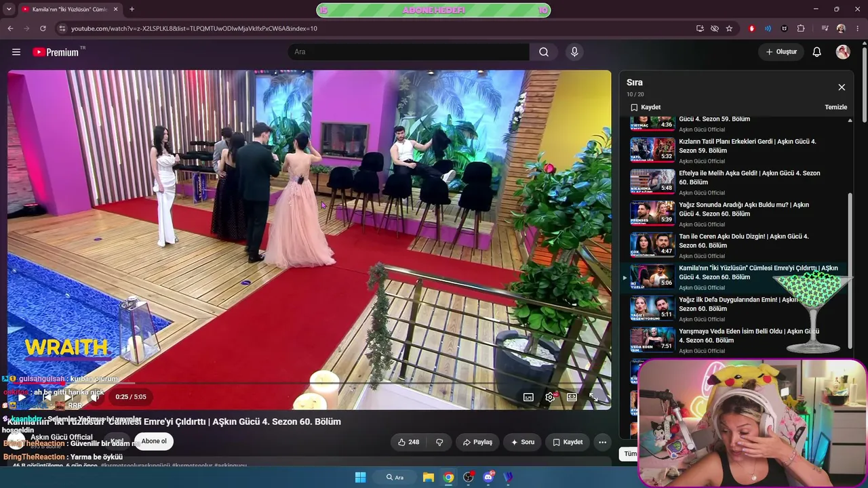Close the Sıra queue panel
868x488 pixels.
[842, 87]
